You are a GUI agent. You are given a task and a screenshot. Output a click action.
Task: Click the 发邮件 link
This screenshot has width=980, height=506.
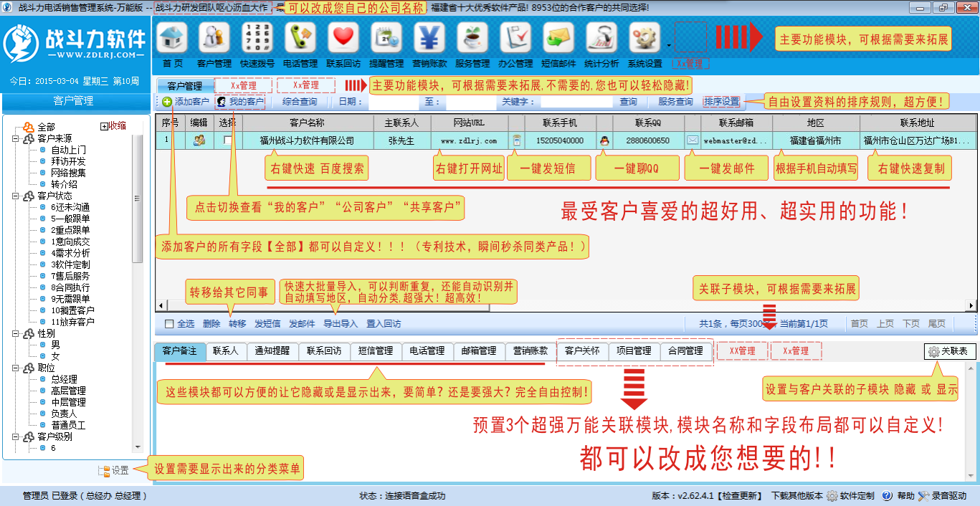click(x=302, y=324)
